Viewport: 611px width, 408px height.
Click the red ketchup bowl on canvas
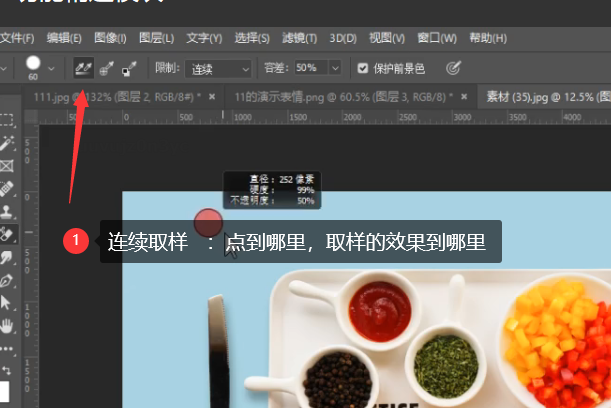coord(380,311)
